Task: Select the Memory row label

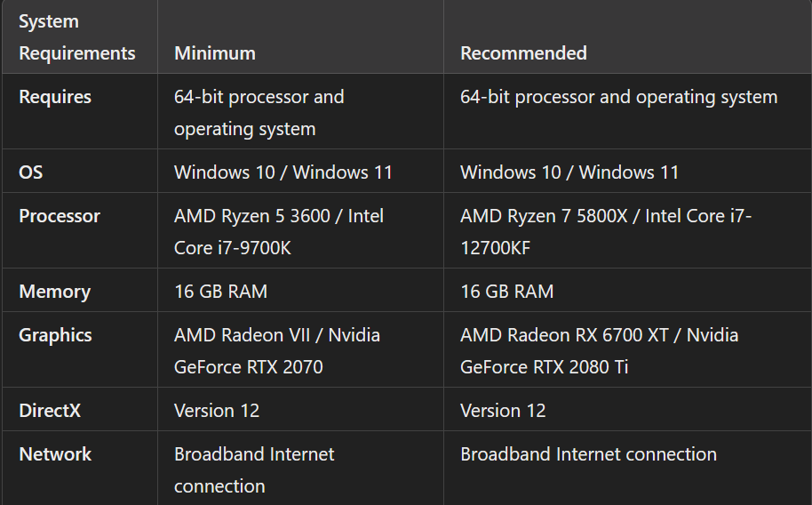Action: (x=55, y=292)
